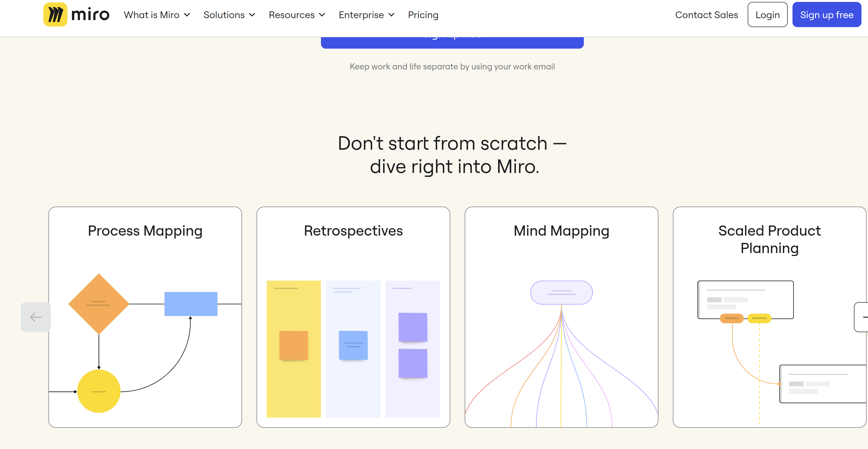Open the Resources dropdown menu
This screenshot has width=868, height=449.
(297, 15)
